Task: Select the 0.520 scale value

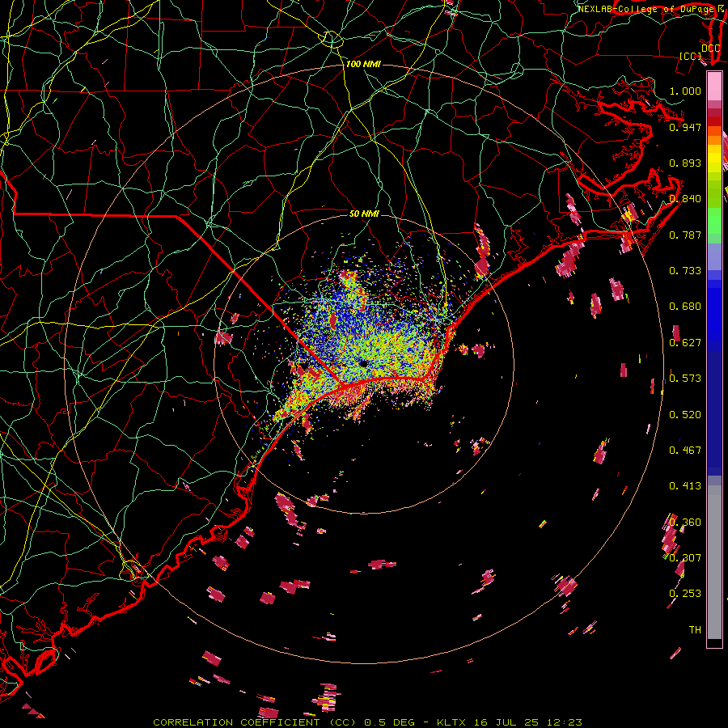Action: [x=685, y=415]
